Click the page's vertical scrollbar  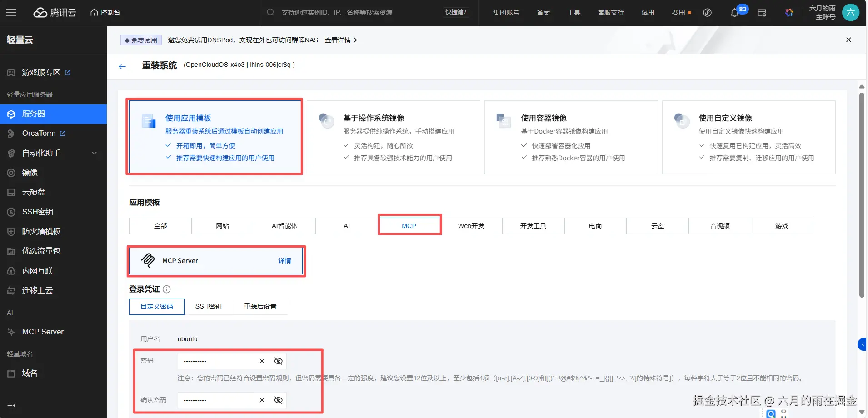click(x=862, y=195)
